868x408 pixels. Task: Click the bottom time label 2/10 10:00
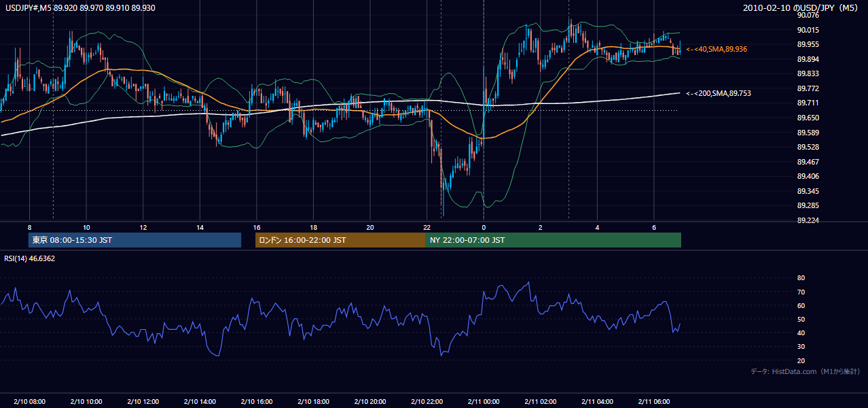pyautogui.click(x=86, y=402)
